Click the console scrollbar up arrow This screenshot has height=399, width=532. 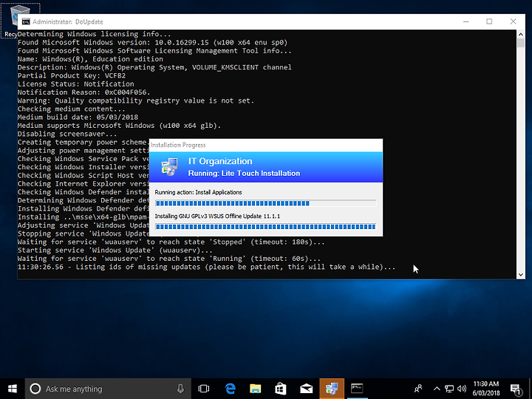click(x=521, y=33)
